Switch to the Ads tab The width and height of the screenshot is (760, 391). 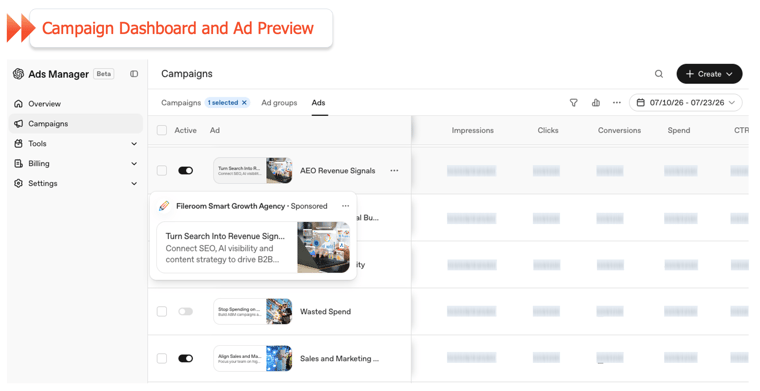(318, 103)
